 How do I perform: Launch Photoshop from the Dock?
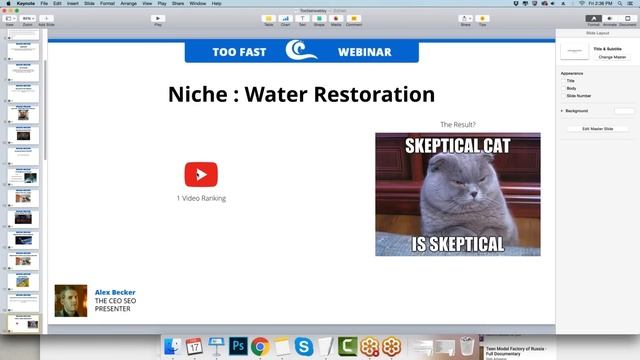[x=238, y=347]
